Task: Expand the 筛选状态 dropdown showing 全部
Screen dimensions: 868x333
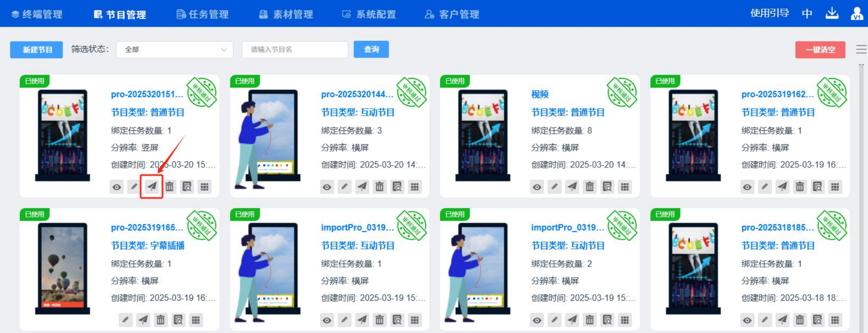Action: pyautogui.click(x=174, y=50)
